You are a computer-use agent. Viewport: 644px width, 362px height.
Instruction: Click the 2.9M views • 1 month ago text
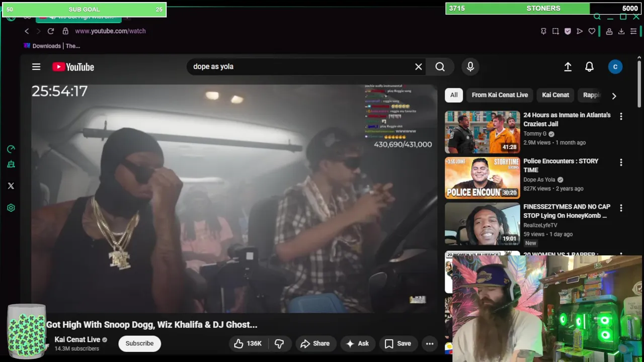[x=554, y=143]
